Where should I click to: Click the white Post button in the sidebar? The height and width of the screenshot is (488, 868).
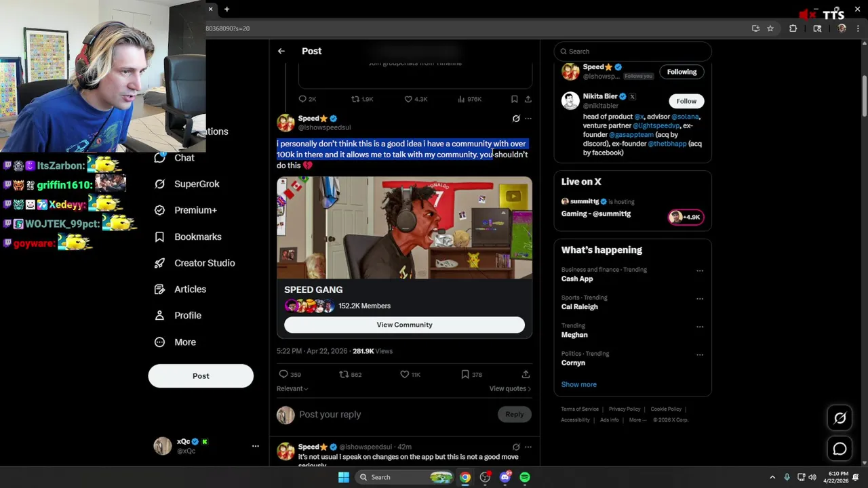click(201, 375)
